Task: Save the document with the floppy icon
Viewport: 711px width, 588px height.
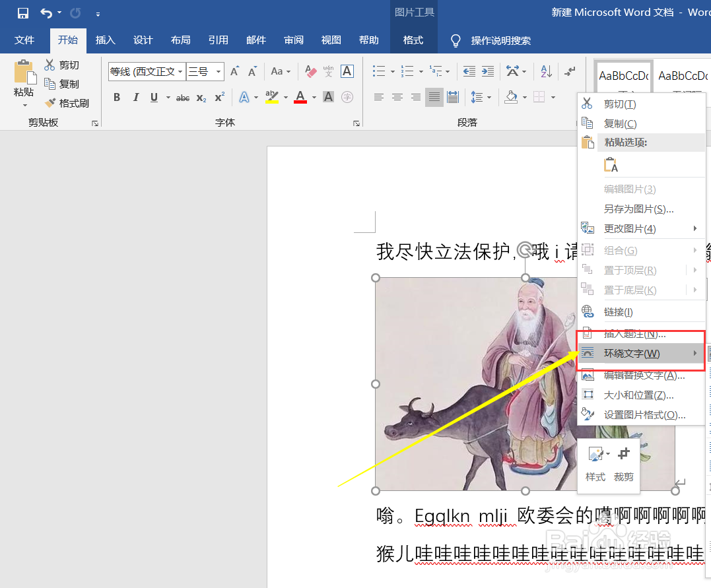Action: (x=22, y=13)
